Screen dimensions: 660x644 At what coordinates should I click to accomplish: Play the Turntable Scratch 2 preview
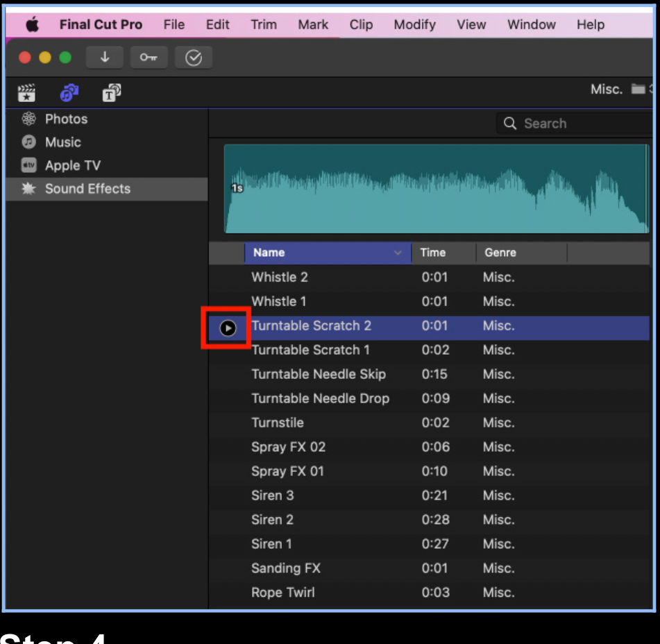coord(228,328)
